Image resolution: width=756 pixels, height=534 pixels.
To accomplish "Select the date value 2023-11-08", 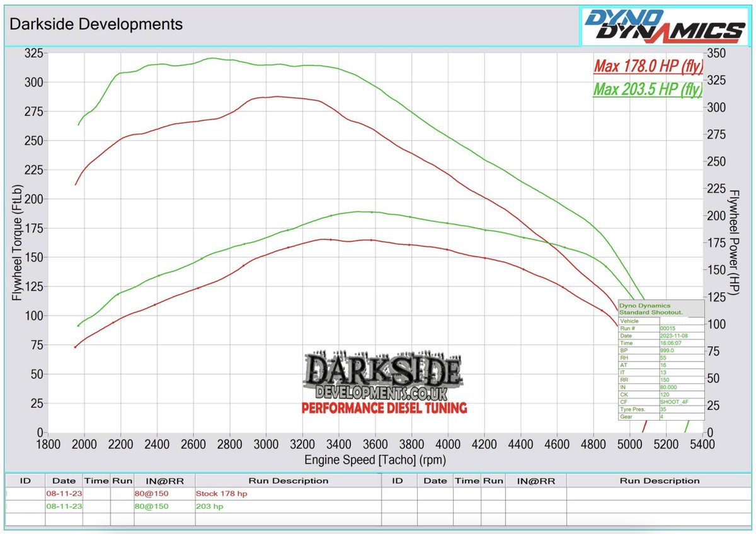I will pyautogui.click(x=674, y=336).
